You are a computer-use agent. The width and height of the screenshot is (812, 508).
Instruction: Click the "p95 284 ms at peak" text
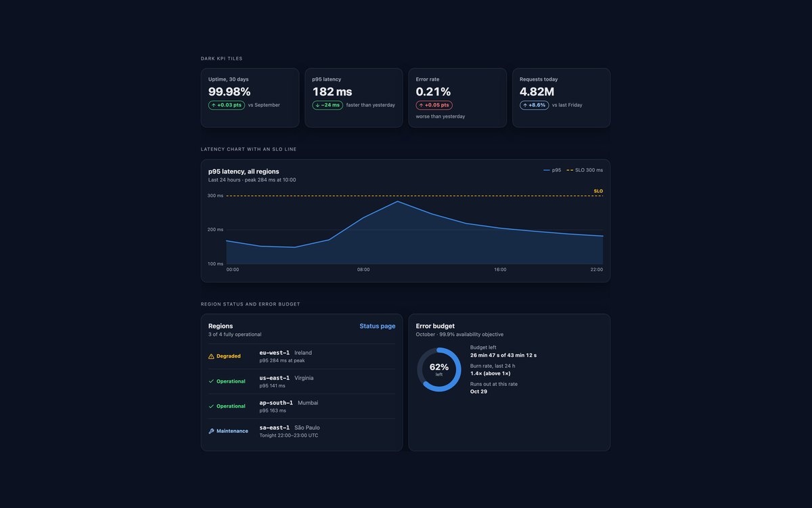(281, 360)
